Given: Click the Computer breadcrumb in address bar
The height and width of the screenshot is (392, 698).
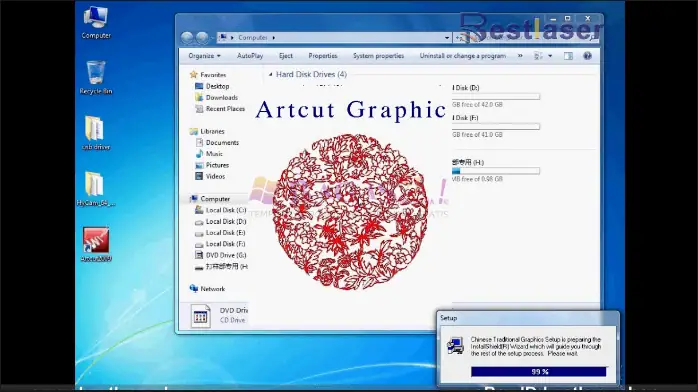Looking at the screenshot, I should (x=252, y=38).
